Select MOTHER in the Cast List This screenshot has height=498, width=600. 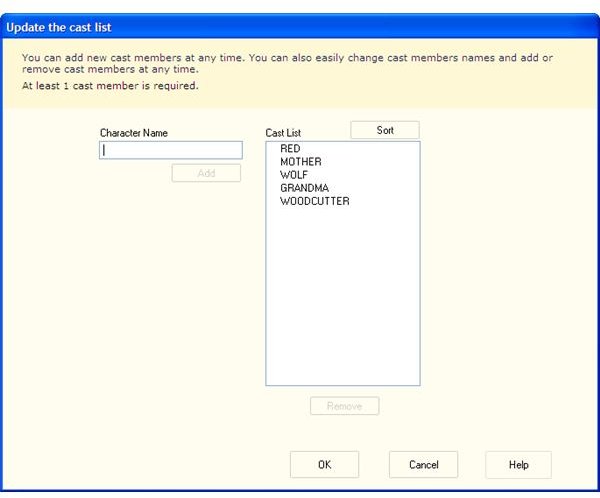tap(301, 162)
